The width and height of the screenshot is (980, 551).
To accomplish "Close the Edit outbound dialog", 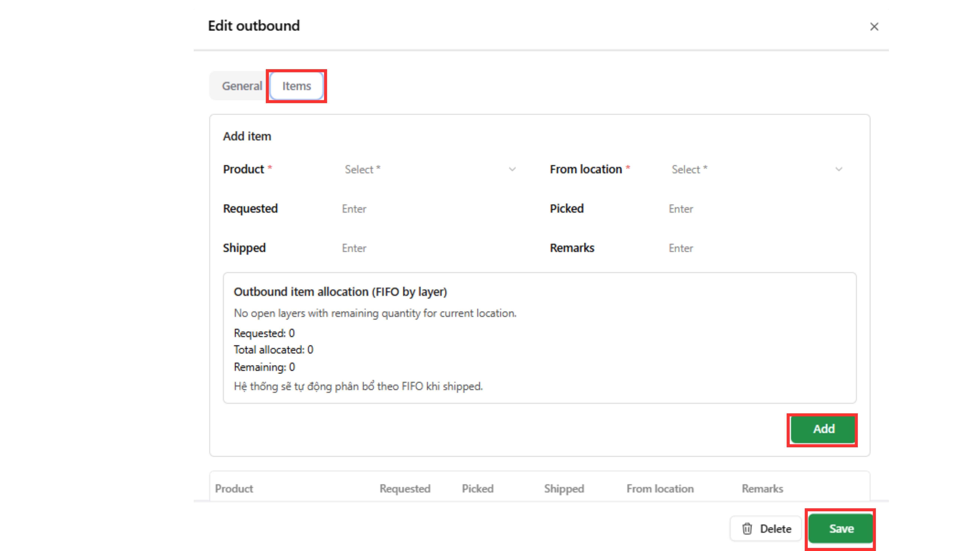I will click(874, 27).
